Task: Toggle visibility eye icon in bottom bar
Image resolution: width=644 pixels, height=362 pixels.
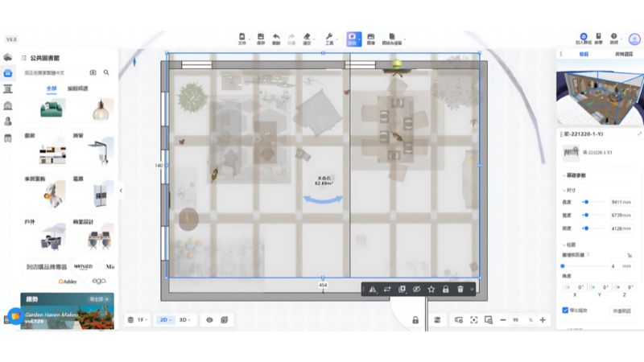Action: (209, 319)
